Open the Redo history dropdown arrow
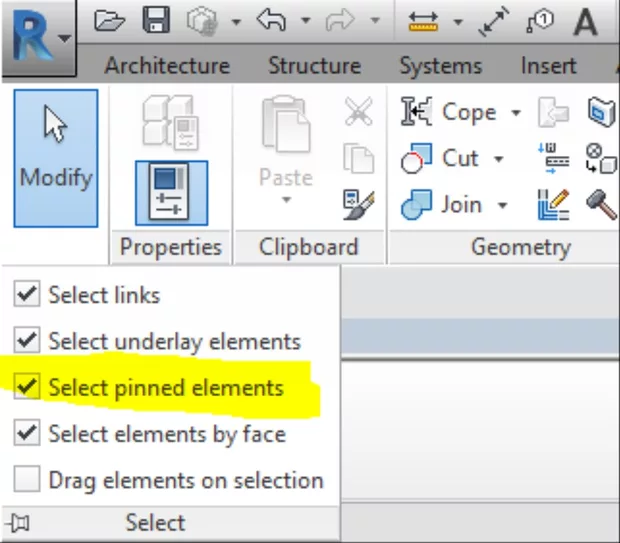 [x=375, y=20]
